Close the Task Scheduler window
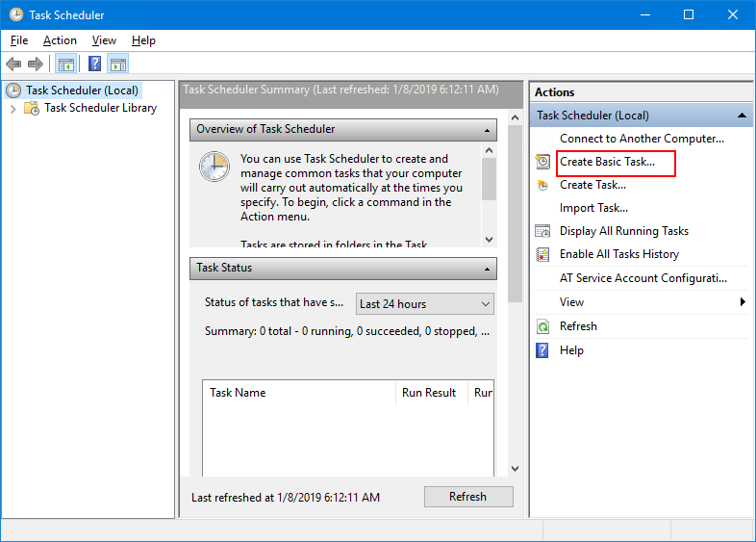Image resolution: width=756 pixels, height=542 pixels. (733, 15)
